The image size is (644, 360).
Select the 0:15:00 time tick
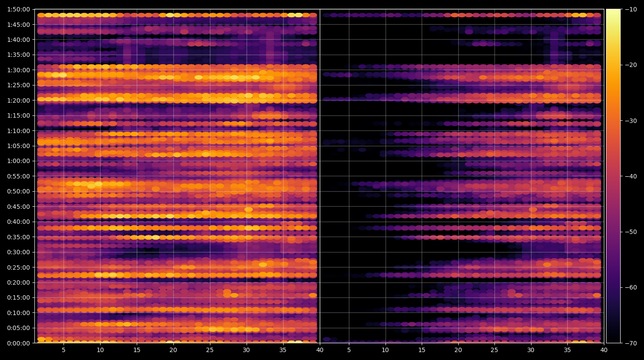(x=19, y=297)
